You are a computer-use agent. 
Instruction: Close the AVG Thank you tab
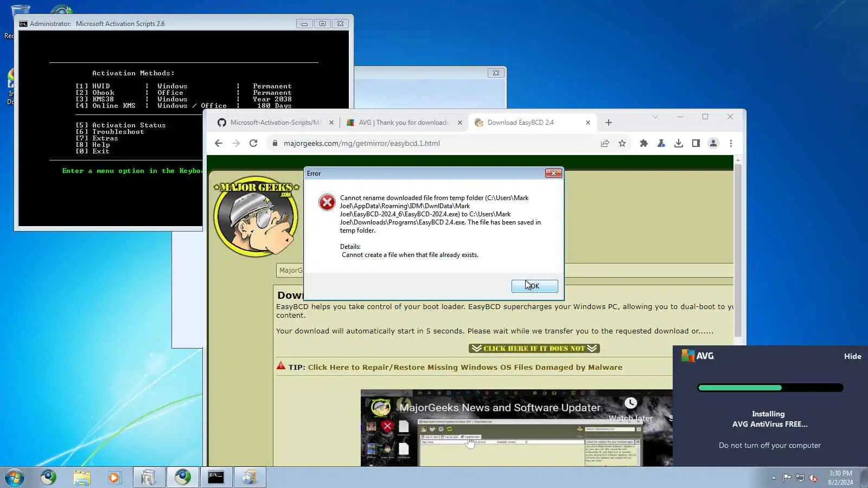point(460,123)
